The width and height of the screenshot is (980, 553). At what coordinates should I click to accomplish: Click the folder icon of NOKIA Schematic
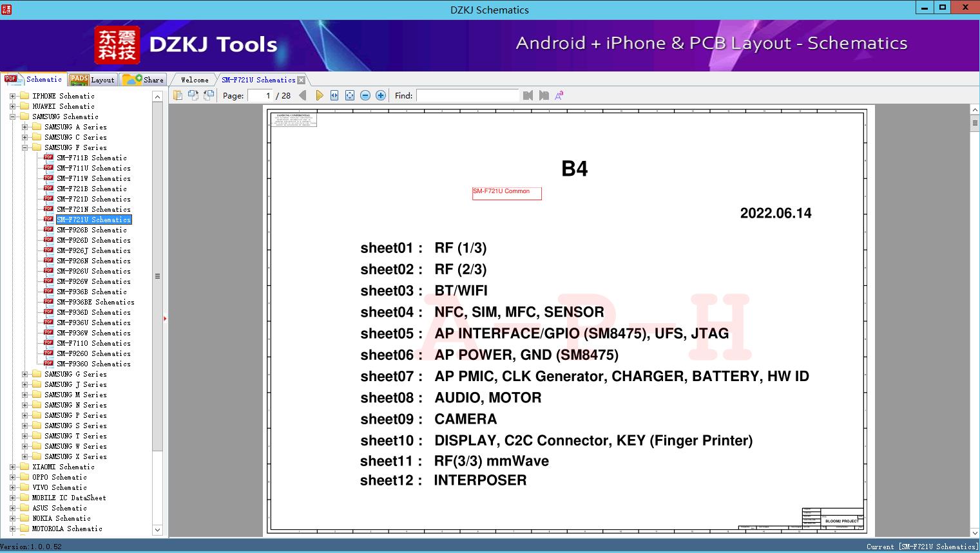[x=24, y=518]
